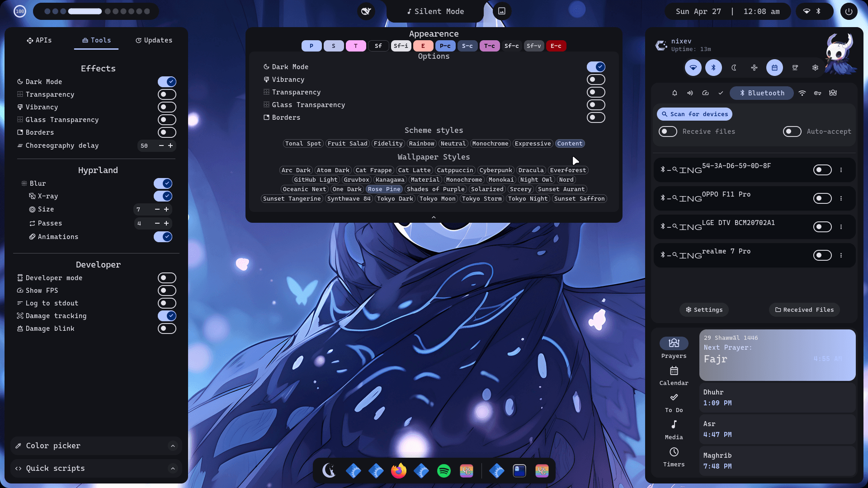The height and width of the screenshot is (488, 868).
Task: Open the Media music note section
Action: [x=674, y=425]
